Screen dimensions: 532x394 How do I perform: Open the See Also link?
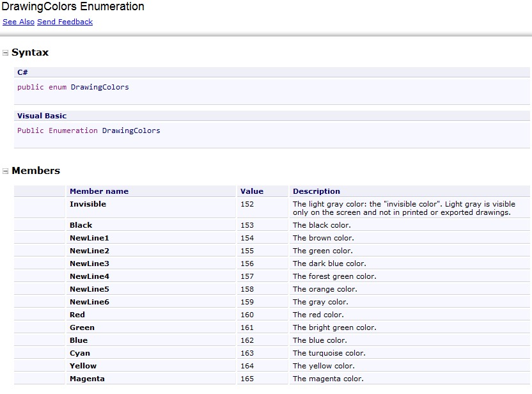pos(19,22)
